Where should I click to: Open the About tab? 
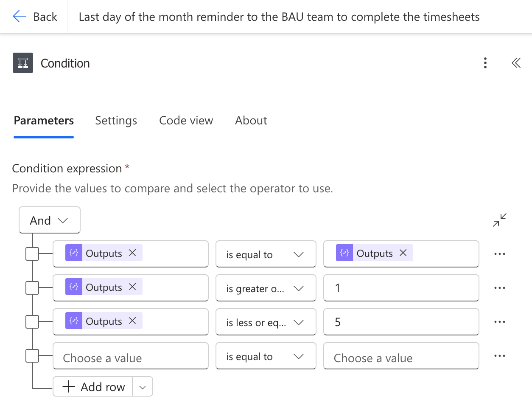pos(251,121)
